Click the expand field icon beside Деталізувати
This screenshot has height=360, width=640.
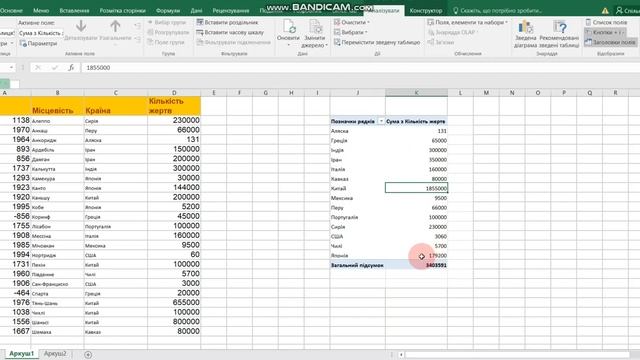[x=137, y=26]
